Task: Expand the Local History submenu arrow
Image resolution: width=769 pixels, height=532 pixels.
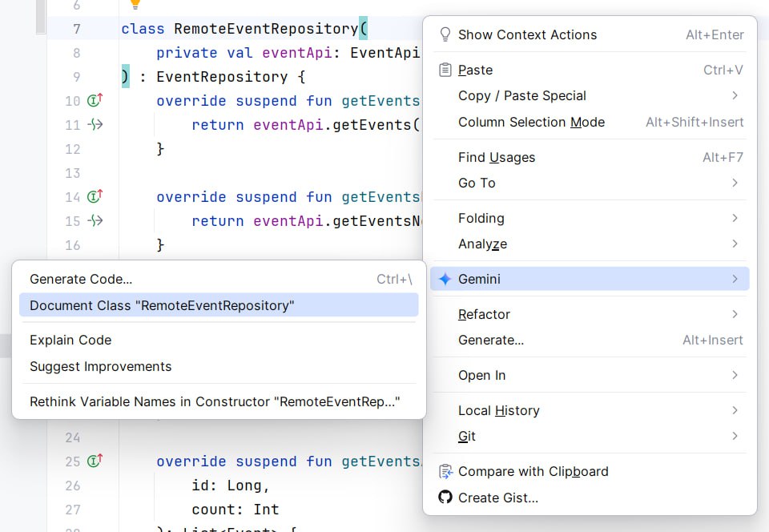Action: point(735,410)
